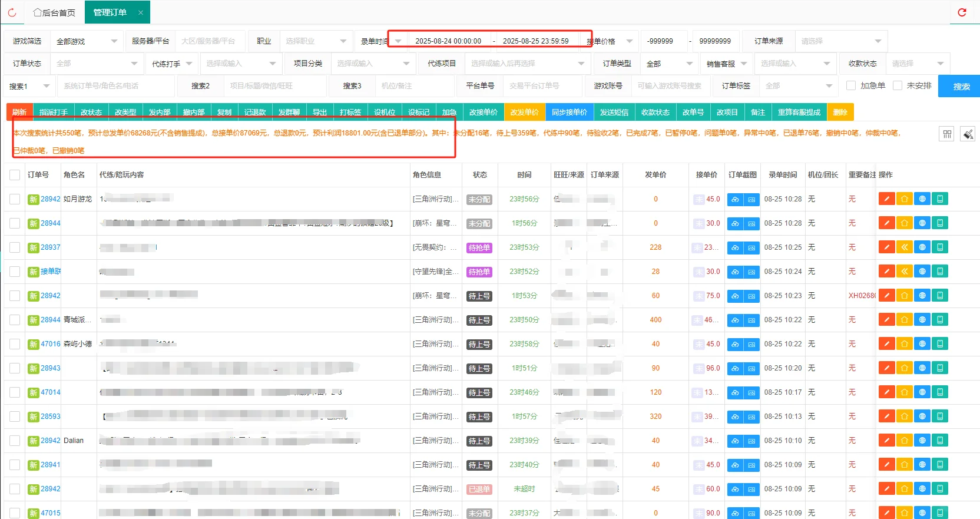Click blue globe icon for 10:25 order
Image resolution: width=980 pixels, height=519 pixels.
pos(922,247)
